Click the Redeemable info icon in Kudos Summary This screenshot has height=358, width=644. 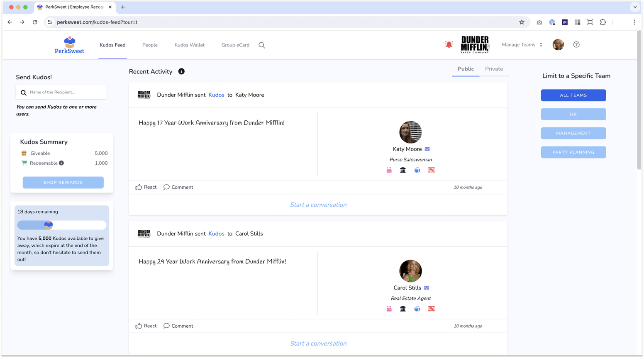click(x=61, y=163)
